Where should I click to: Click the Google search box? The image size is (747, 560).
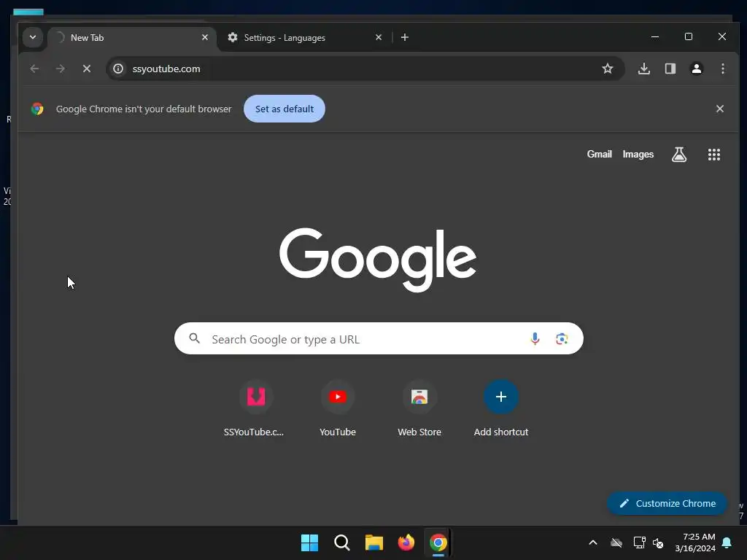click(x=379, y=338)
